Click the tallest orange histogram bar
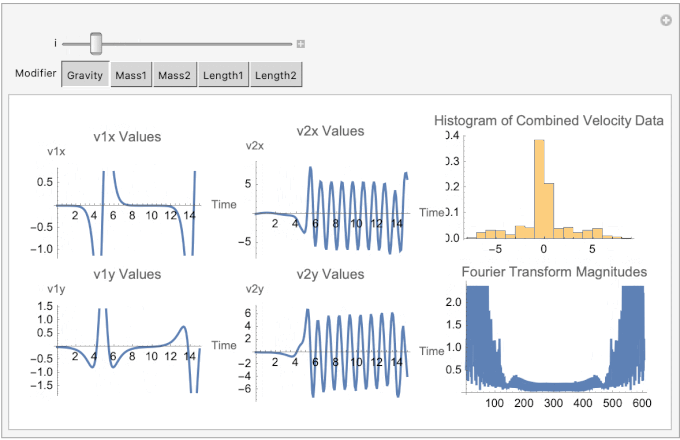Image resolution: width=680 pixels, height=440 pixels. [539, 190]
